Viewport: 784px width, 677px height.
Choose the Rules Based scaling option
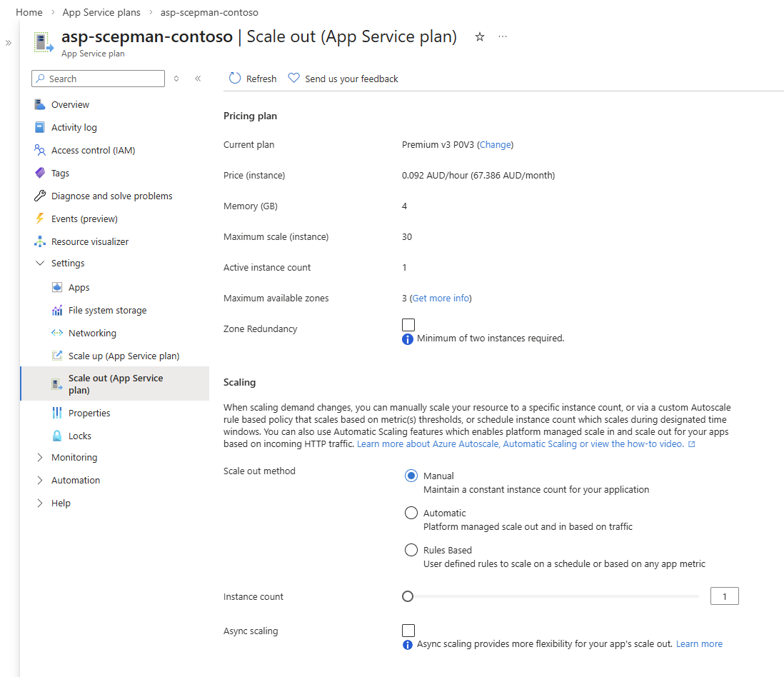[411, 550]
